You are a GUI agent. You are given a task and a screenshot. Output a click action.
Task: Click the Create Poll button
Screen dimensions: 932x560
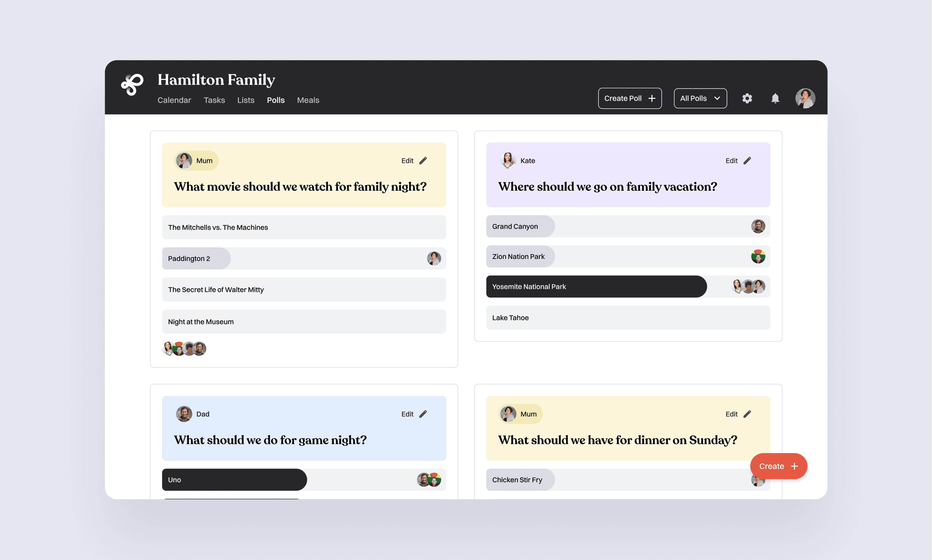(629, 98)
